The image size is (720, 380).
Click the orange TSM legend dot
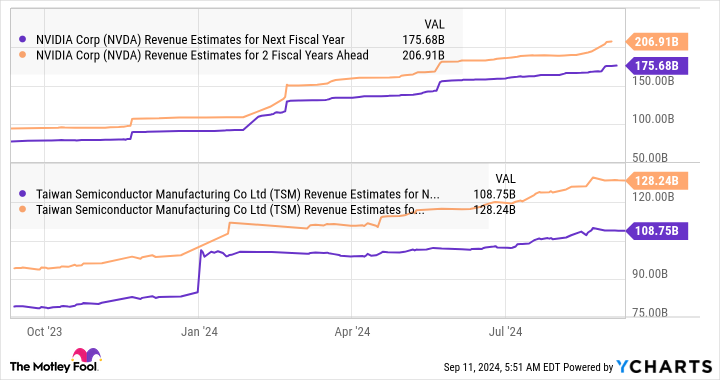(x=22, y=210)
